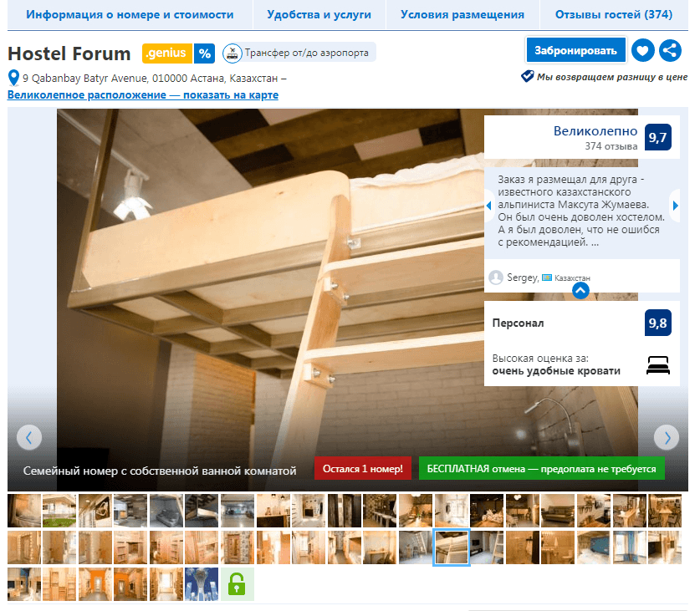Click 'очень удобные кровати' text

[x=556, y=371]
